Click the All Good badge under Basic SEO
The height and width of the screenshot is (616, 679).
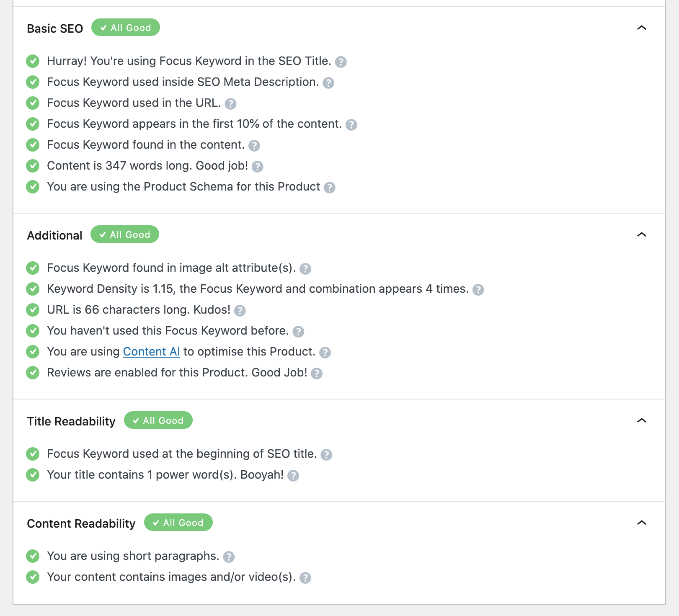tap(125, 27)
